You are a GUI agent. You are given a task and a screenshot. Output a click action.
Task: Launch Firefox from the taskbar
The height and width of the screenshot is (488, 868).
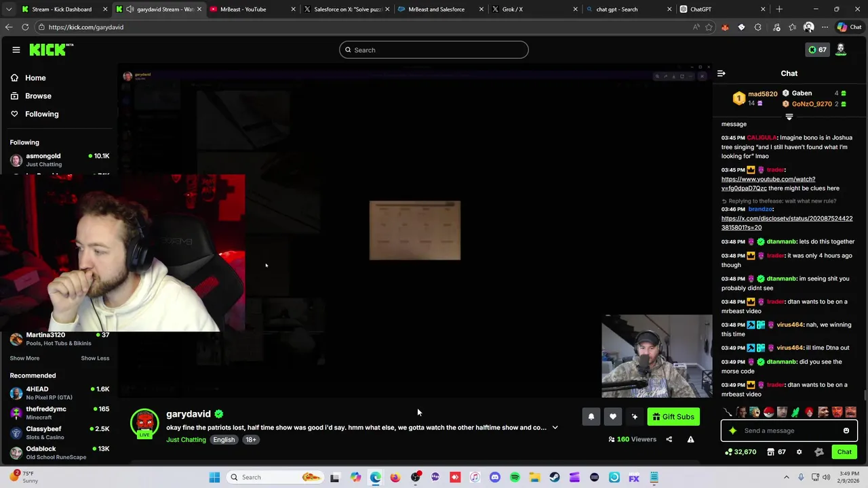395,477
